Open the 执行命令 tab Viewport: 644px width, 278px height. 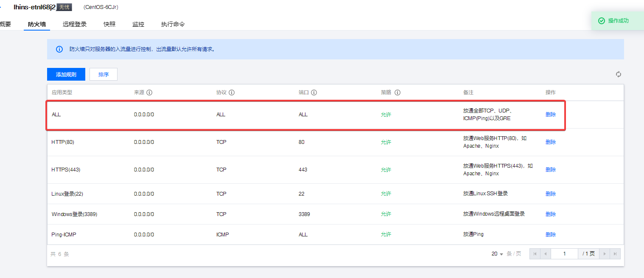[173, 24]
